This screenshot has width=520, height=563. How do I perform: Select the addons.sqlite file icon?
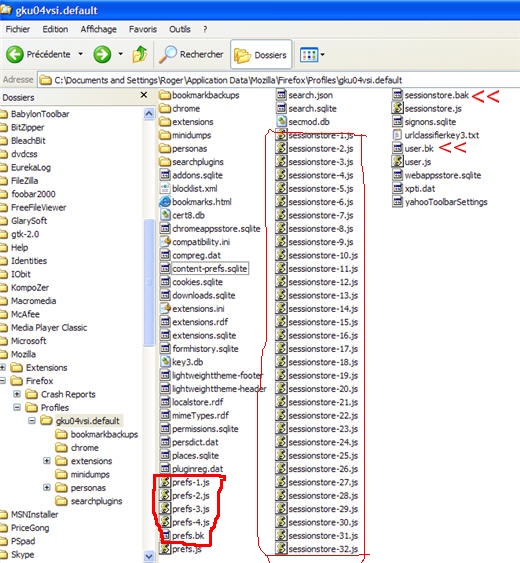[165, 175]
